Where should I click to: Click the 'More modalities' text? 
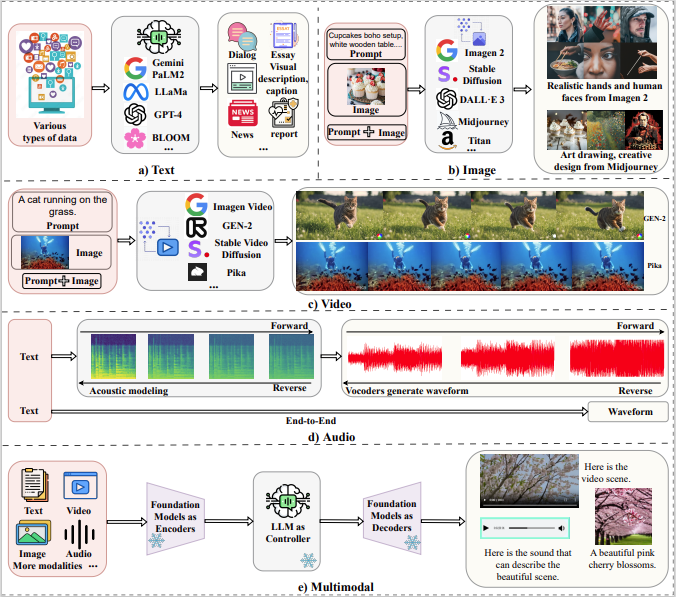coord(47,566)
